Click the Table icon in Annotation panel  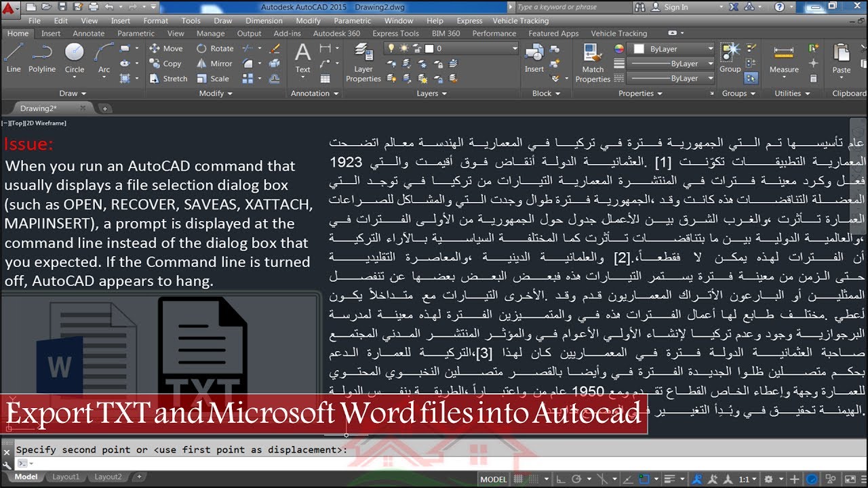[x=325, y=79]
